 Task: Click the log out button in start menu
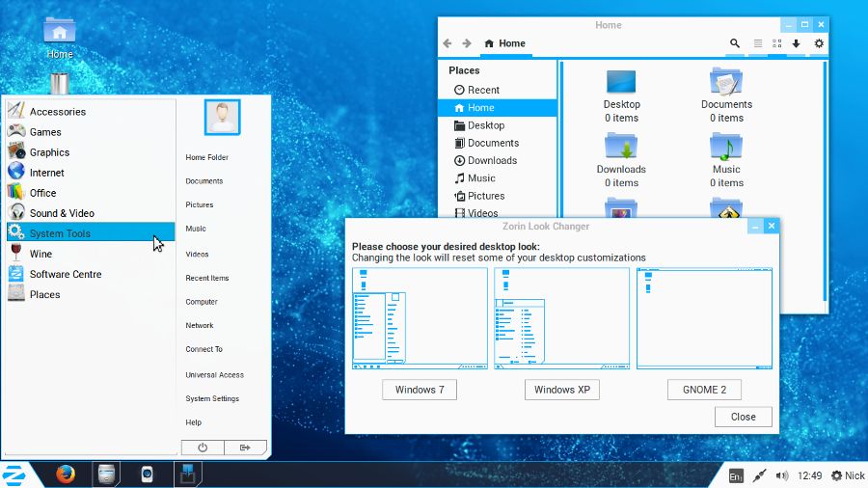(245, 447)
